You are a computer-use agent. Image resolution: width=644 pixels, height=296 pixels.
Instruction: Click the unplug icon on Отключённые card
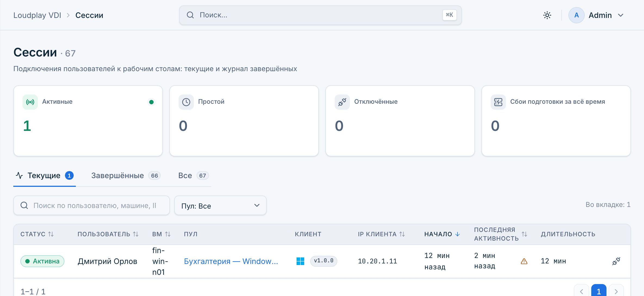[x=342, y=102]
